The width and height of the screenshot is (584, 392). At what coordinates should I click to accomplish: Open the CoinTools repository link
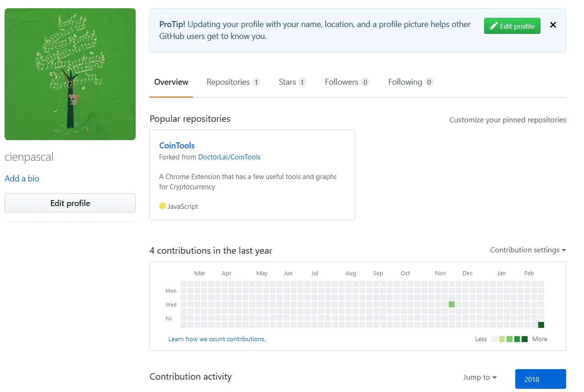177,146
